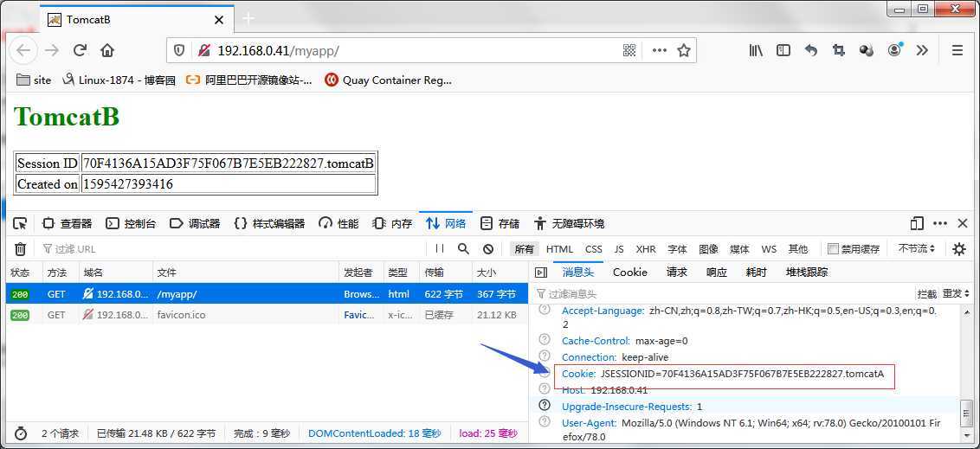Toggle the 禁用缓存 checkbox
The image size is (980, 449).
(x=833, y=248)
